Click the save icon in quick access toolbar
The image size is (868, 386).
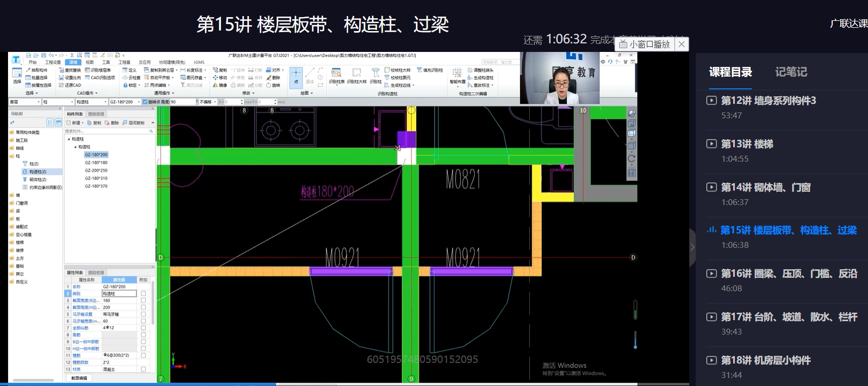click(x=43, y=55)
